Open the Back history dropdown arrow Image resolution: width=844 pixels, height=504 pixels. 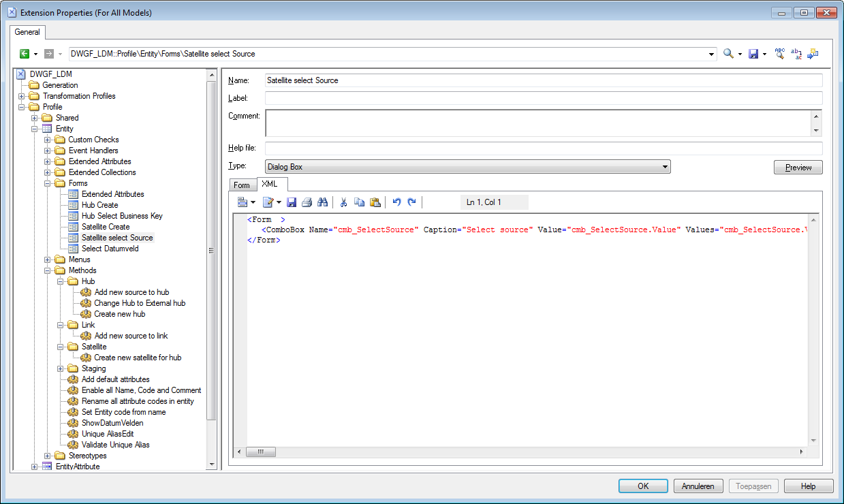(35, 54)
